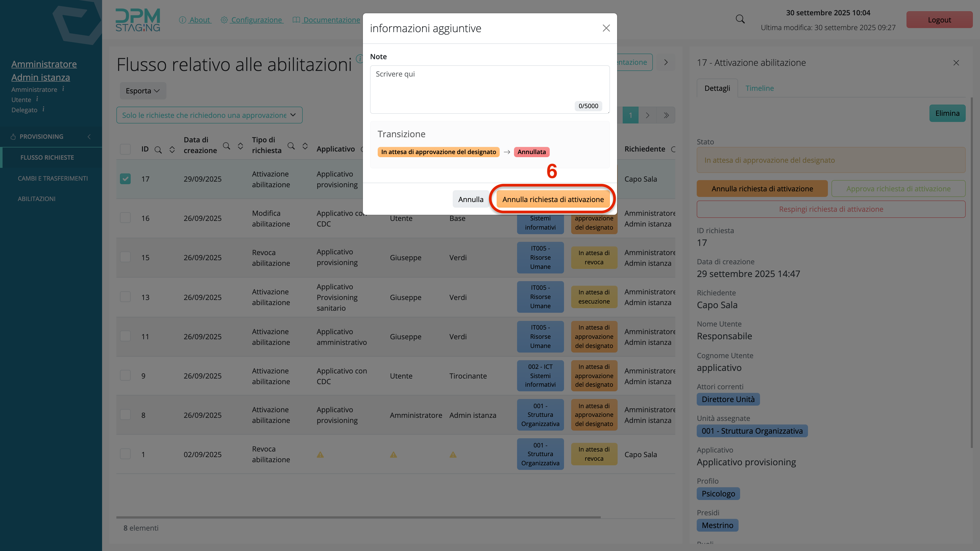Check the row 16 checkbox

point(125,218)
